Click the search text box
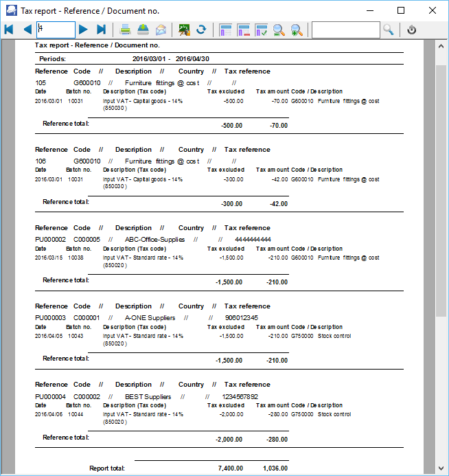Viewport: 449px width, 476px height. coord(345,30)
